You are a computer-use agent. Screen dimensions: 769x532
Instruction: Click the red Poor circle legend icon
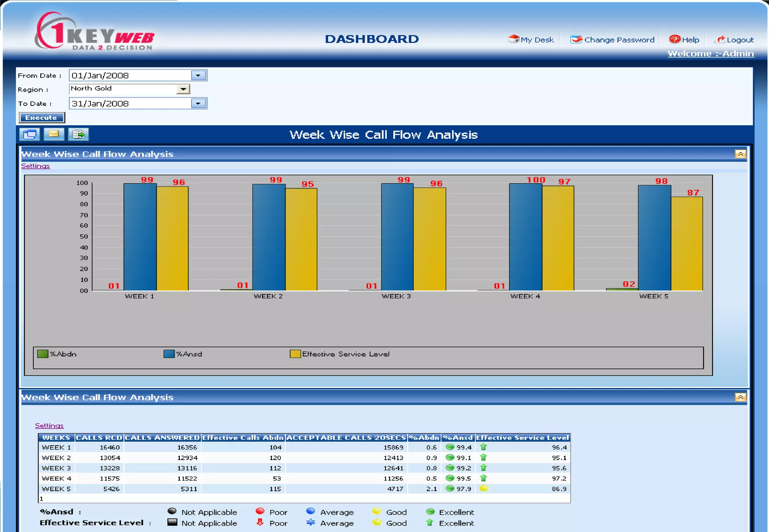pyautogui.click(x=260, y=511)
